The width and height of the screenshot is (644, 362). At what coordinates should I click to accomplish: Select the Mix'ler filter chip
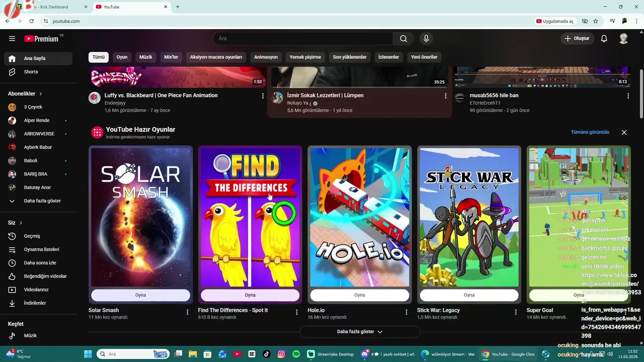point(171,57)
